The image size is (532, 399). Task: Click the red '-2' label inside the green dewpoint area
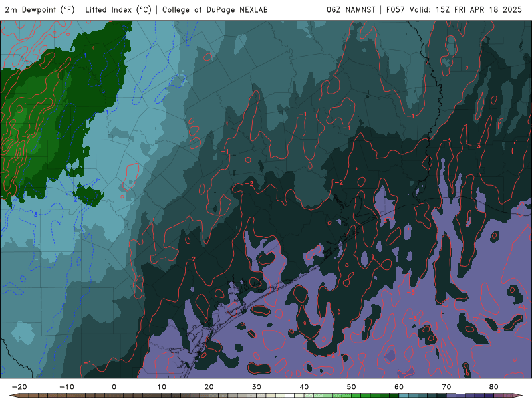26,136
